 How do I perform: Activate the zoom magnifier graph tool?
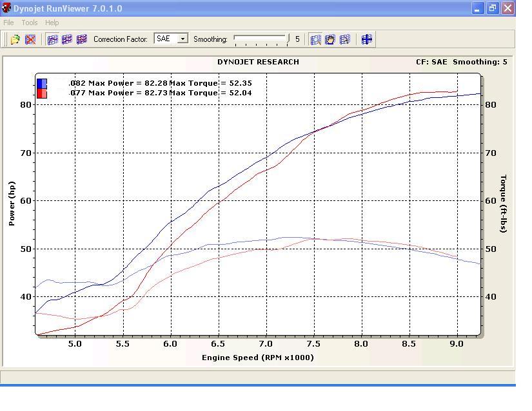315,39
